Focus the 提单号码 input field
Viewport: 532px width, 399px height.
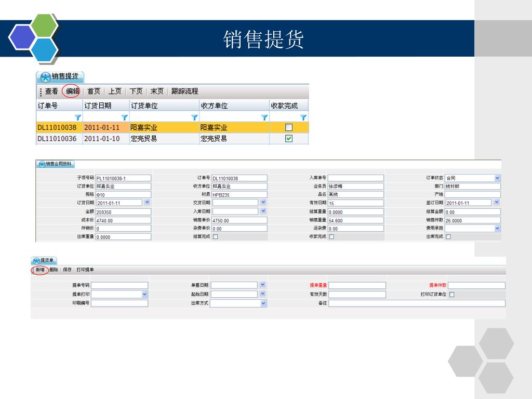pos(119,285)
